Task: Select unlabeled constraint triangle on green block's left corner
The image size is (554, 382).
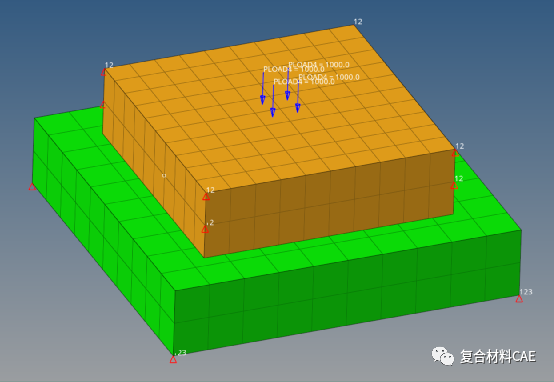Action: (32, 187)
